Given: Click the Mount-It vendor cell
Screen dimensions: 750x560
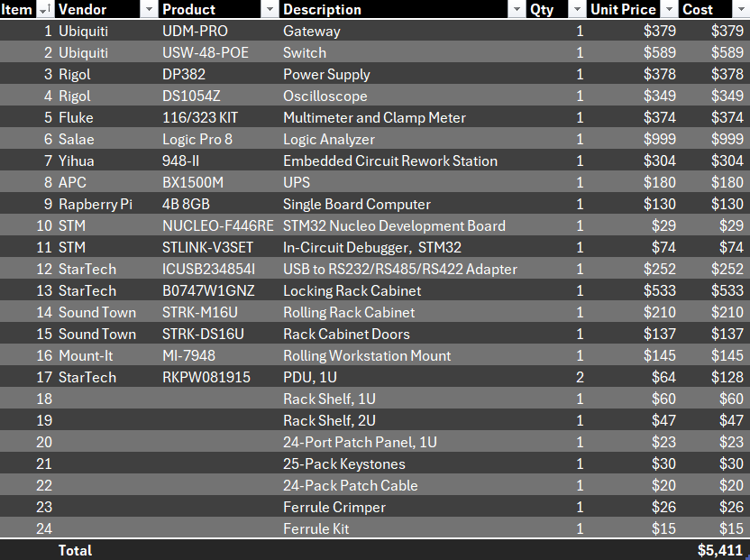Looking at the screenshot, I should click(107, 355).
